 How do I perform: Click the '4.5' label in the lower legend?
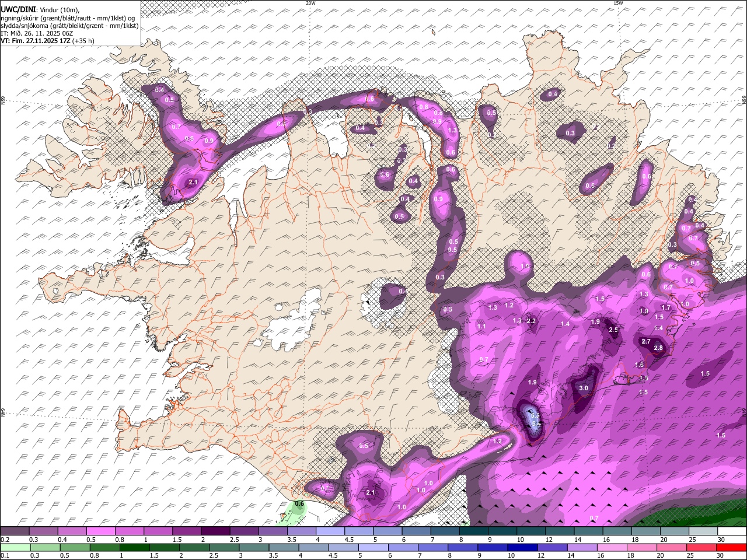[x=333, y=556]
